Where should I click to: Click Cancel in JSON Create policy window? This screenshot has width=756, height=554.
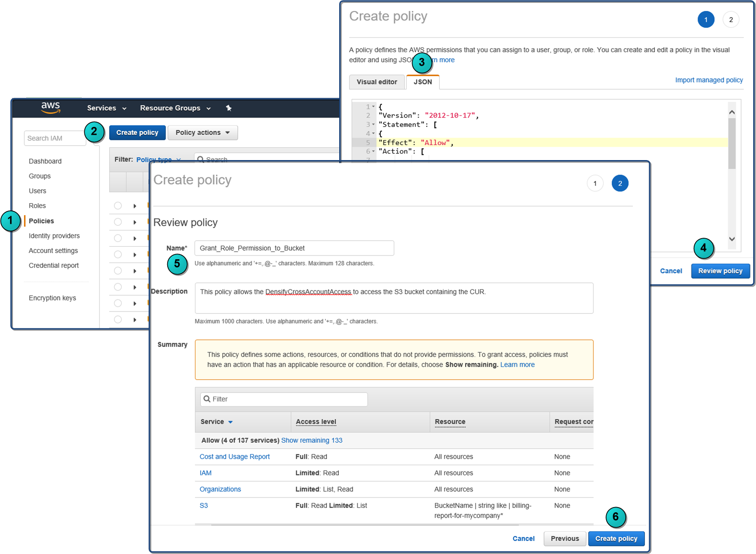tap(671, 271)
